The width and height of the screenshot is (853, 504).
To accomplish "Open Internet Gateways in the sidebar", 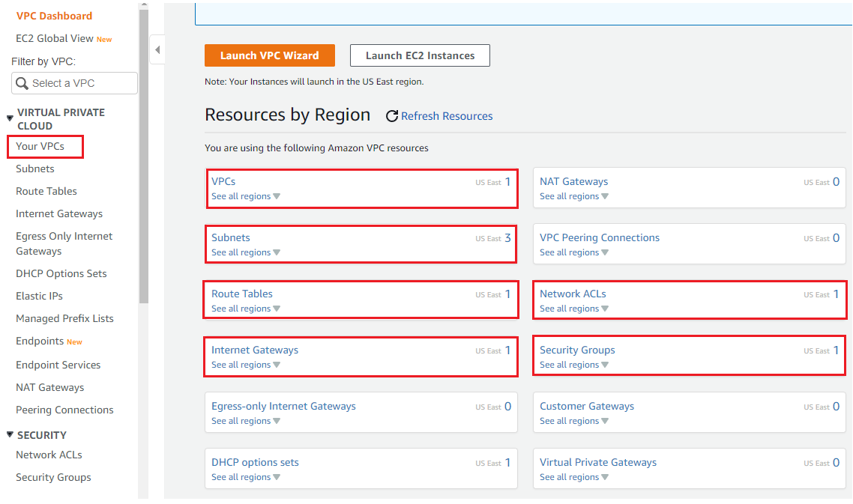I will (59, 213).
